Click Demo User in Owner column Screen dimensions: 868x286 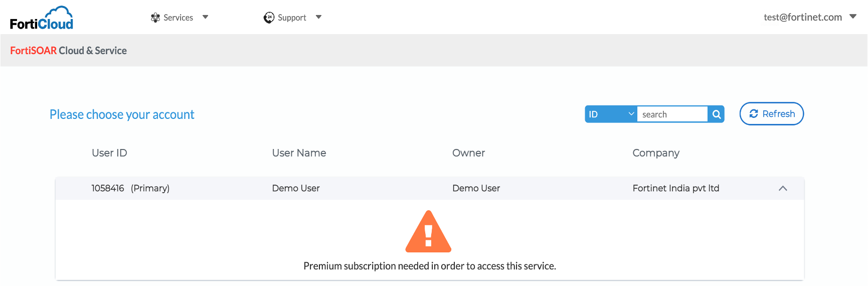[476, 188]
